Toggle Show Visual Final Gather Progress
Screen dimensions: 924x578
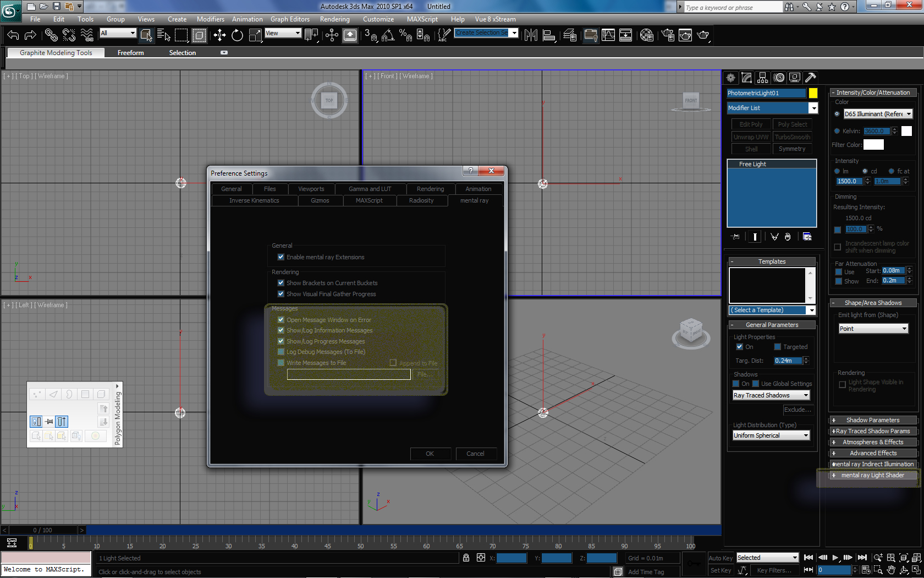point(281,294)
